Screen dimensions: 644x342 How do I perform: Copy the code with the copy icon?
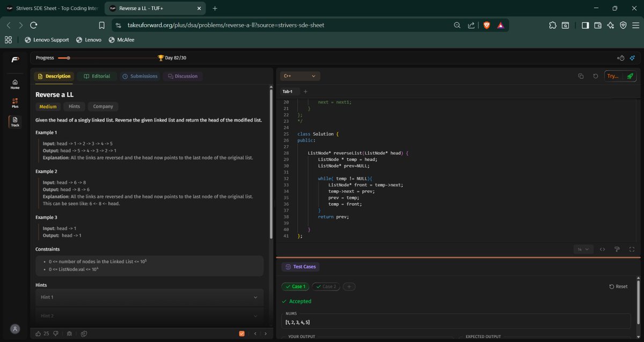[x=581, y=76]
